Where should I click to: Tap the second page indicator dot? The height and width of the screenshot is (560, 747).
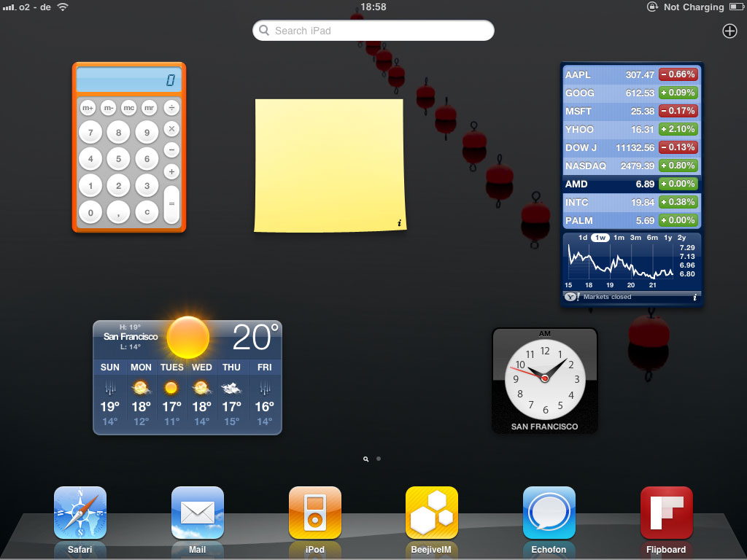pyautogui.click(x=379, y=459)
